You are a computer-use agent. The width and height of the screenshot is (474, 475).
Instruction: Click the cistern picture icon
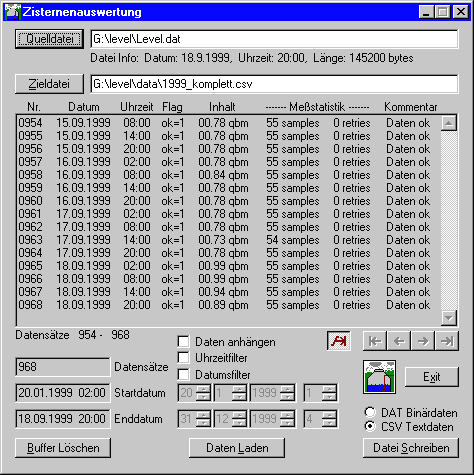tap(380, 377)
